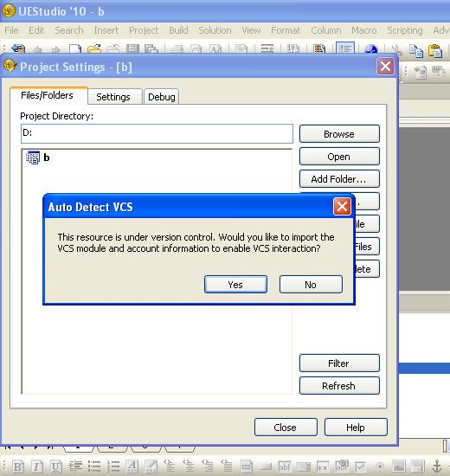Click the HTML list box insert icon

tap(304, 466)
